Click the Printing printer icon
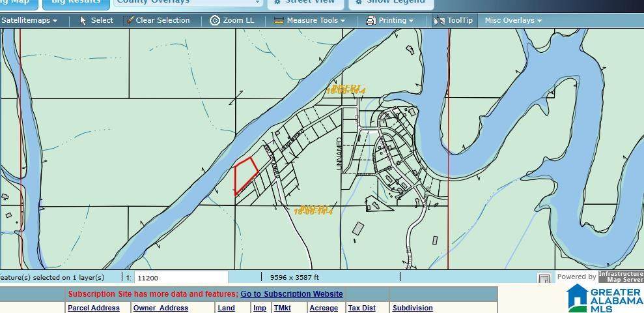This screenshot has height=313, width=644. tap(371, 20)
